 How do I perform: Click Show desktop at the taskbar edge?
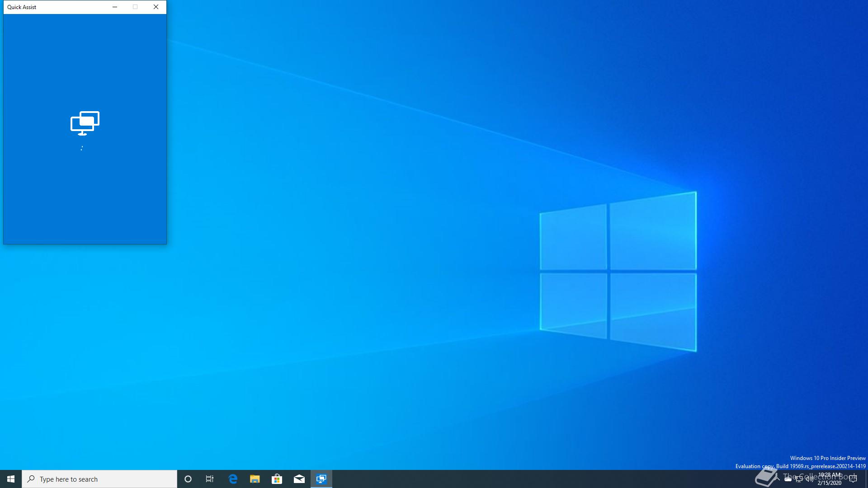[866, 479]
